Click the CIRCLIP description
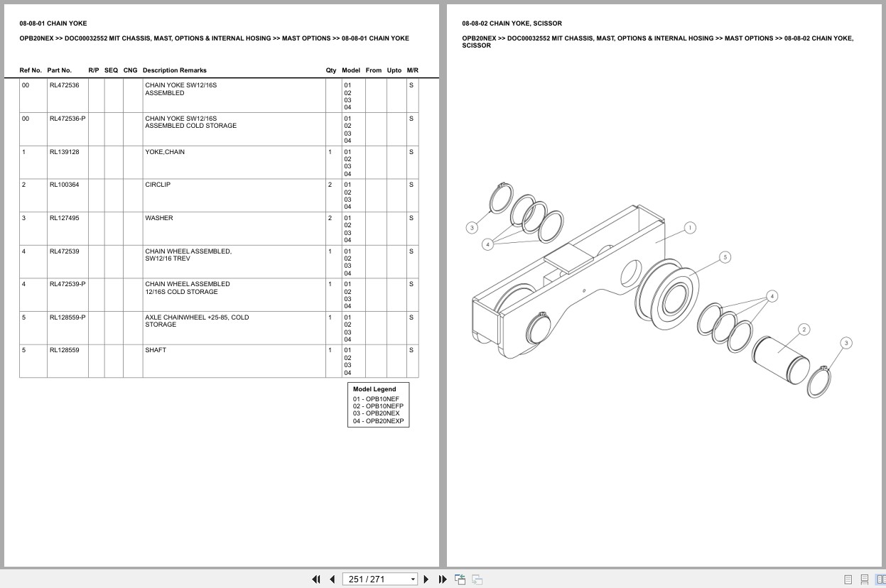The image size is (886, 588). click(x=158, y=185)
